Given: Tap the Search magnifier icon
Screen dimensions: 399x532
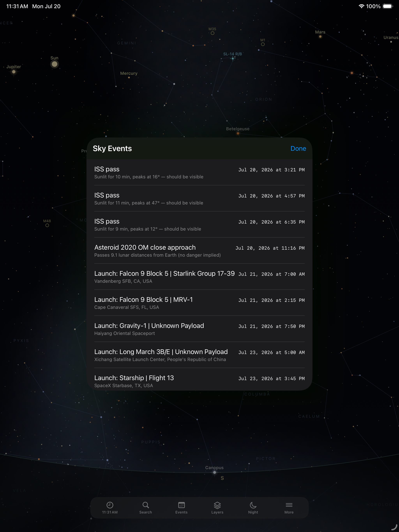Looking at the screenshot, I should pos(146,505).
